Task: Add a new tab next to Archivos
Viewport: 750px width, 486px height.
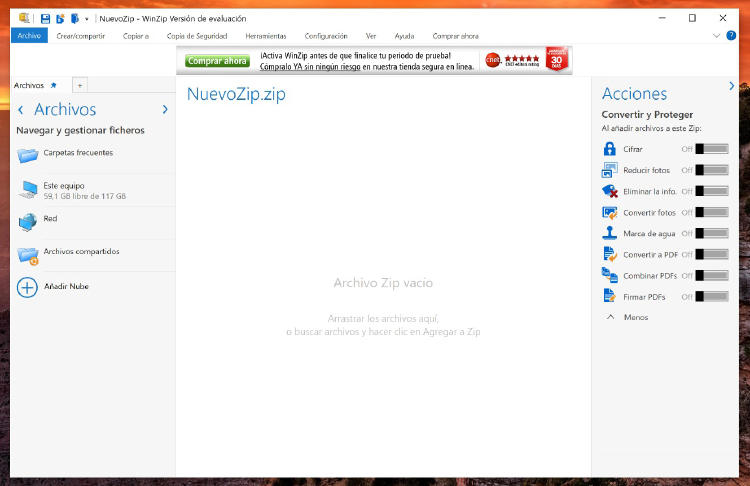Action: click(x=80, y=86)
